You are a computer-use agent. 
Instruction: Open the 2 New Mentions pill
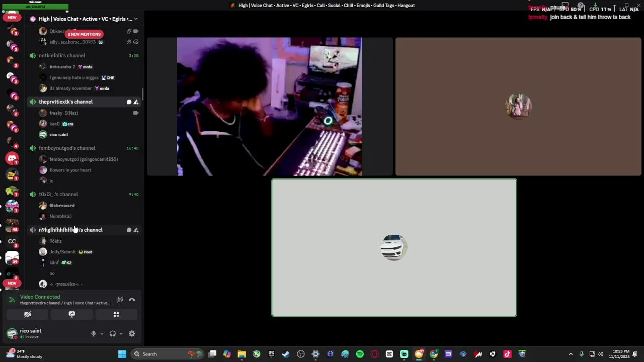tap(84, 34)
